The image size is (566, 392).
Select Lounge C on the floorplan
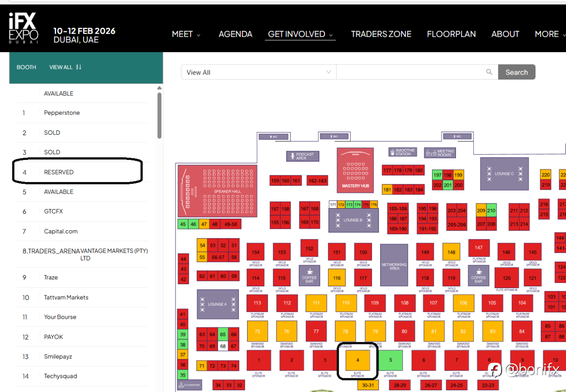pyautogui.click(x=505, y=174)
